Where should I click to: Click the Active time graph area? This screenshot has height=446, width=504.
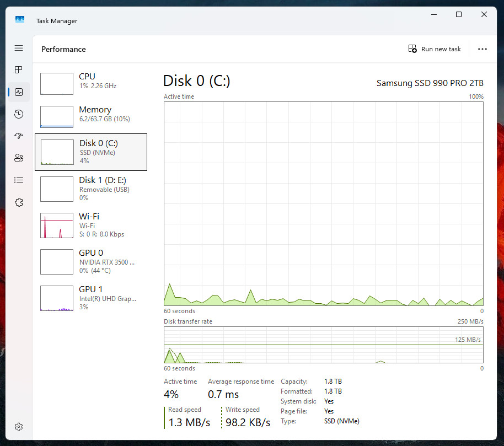[323, 204]
